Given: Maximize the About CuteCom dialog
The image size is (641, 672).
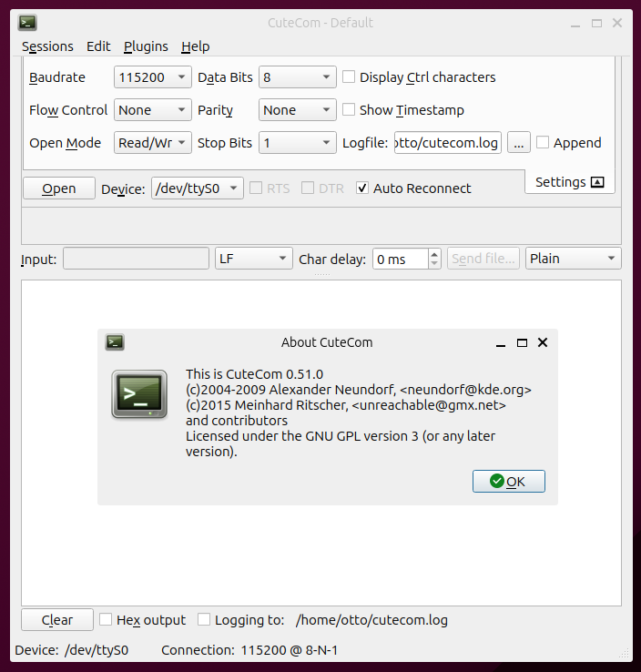Looking at the screenshot, I should [x=522, y=343].
